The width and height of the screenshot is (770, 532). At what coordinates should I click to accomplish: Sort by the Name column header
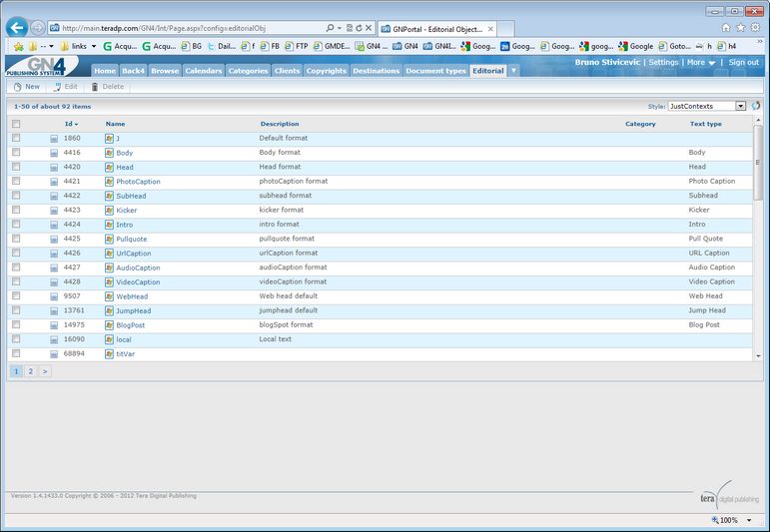point(115,124)
